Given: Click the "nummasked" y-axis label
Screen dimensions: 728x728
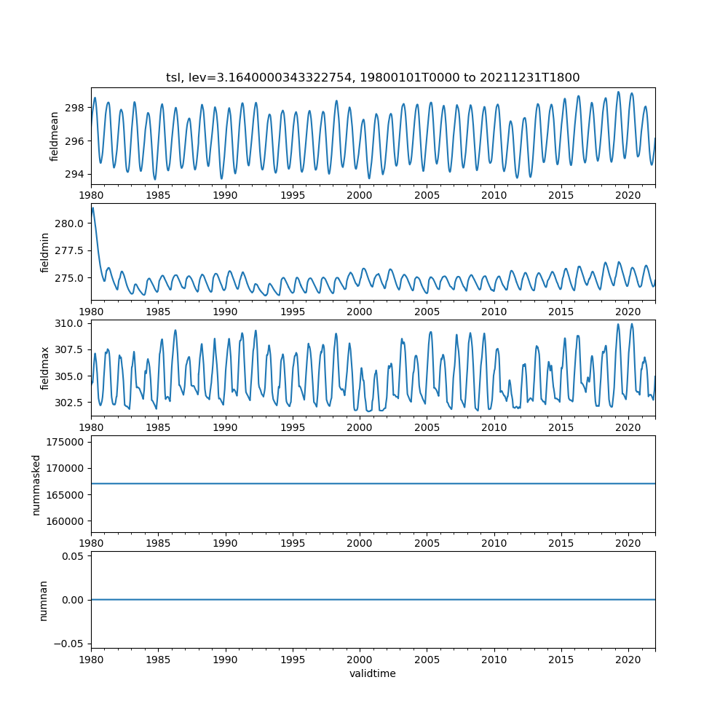Looking at the screenshot, I should pos(36,484).
